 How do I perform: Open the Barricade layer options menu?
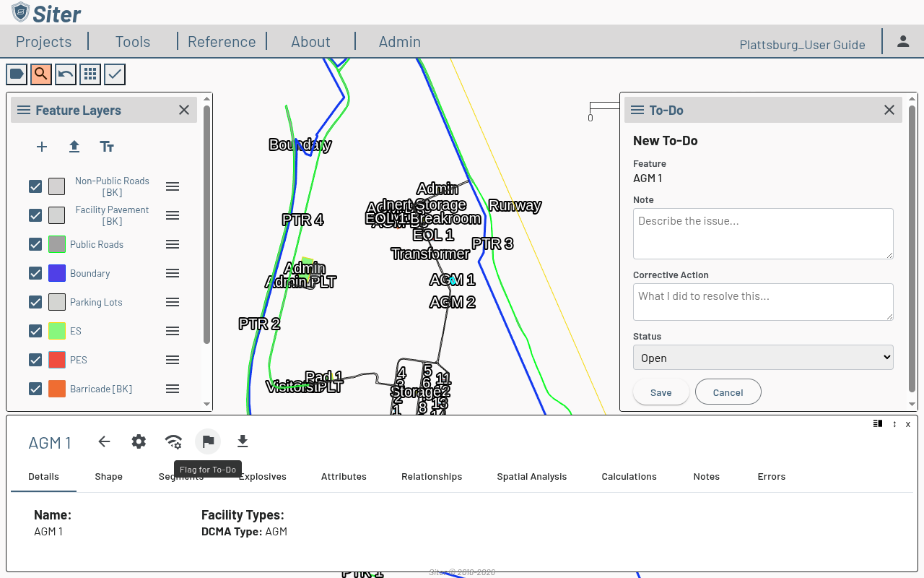pos(173,389)
